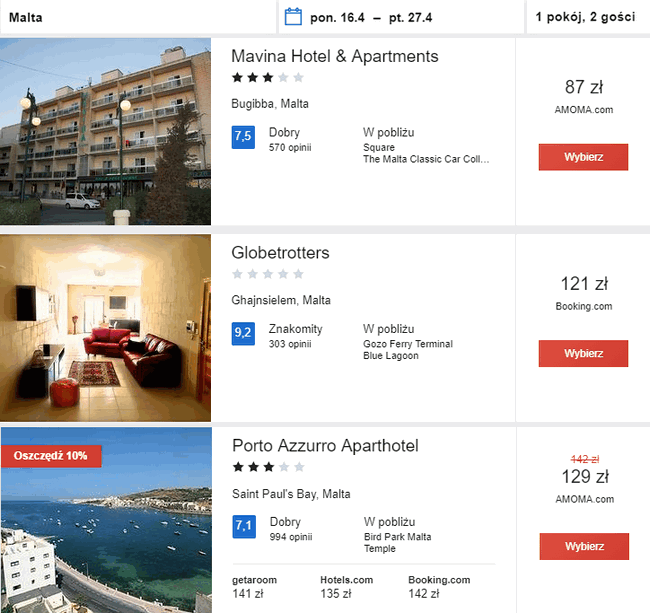Open the Malta destination search field

coord(138,17)
